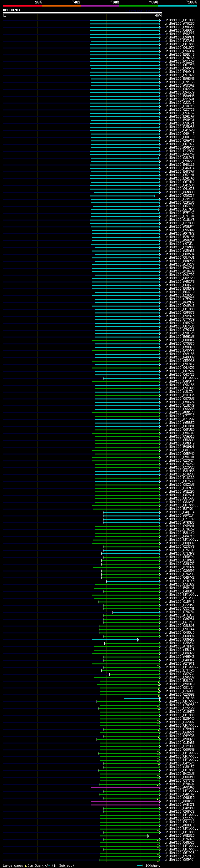The image size is (200, 868).
Task: Select label UniRef100_Q42264
Action: pos(179,89)
